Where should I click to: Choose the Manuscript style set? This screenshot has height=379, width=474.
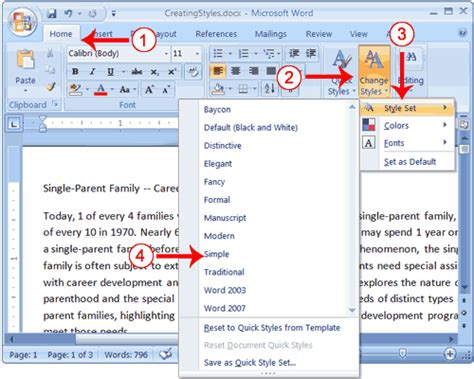tap(225, 218)
